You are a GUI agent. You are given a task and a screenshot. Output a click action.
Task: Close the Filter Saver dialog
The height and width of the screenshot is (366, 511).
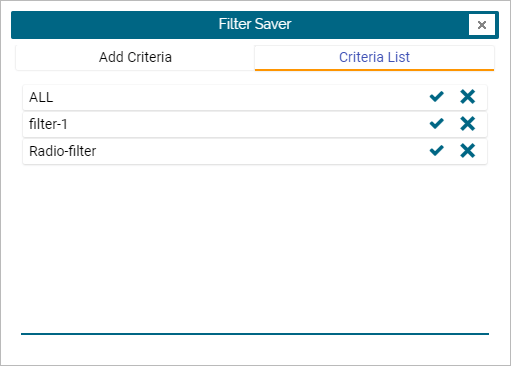[482, 25]
